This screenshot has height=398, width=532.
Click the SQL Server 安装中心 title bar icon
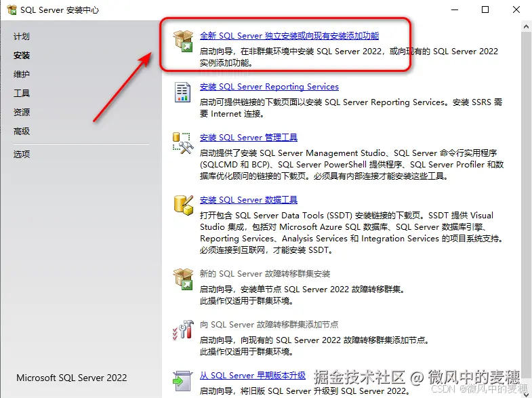tap(12, 10)
